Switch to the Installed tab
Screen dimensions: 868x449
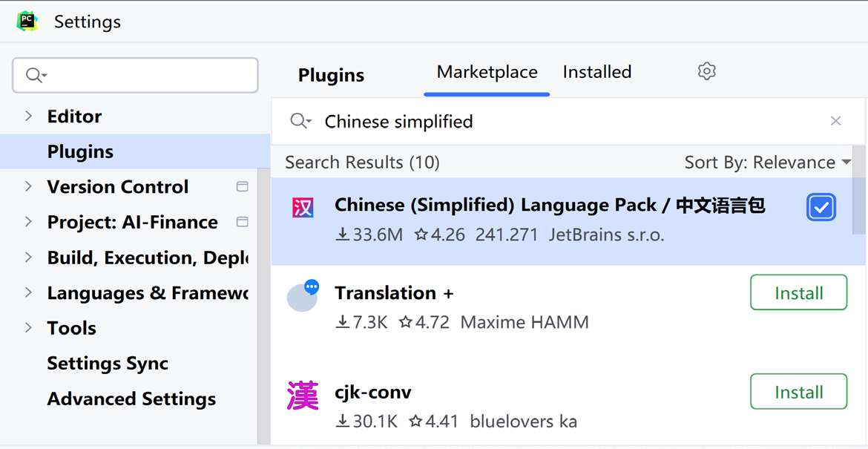pyautogui.click(x=596, y=72)
